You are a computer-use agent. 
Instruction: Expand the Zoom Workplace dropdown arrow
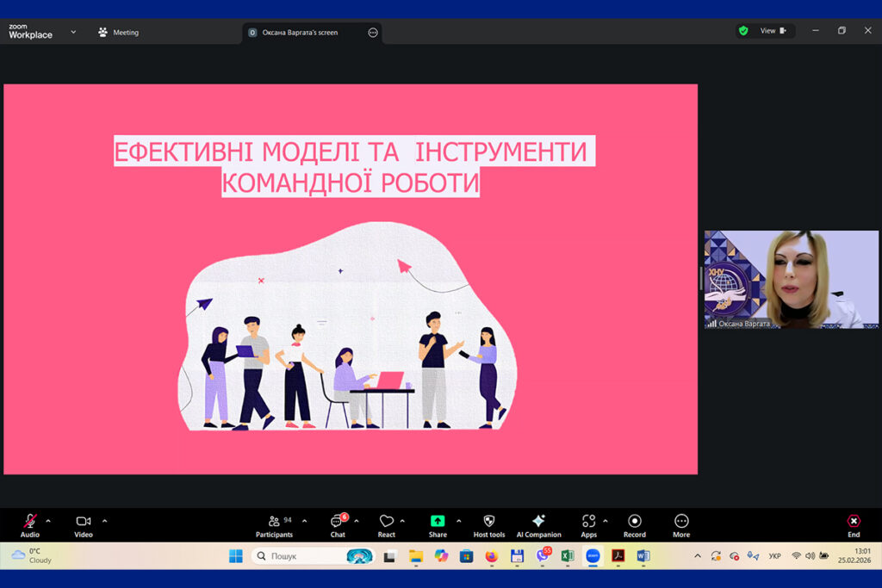73,32
